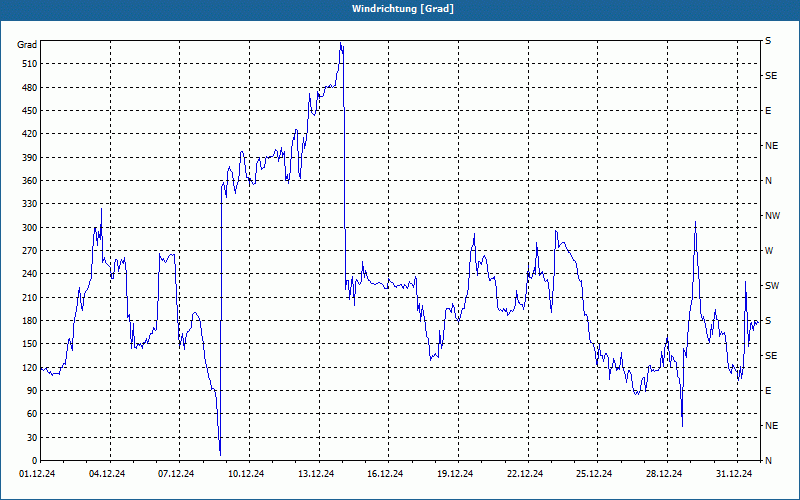The height and width of the screenshot is (500, 800).
Task: Select the 30 value on the degree axis
Action: 32,437
